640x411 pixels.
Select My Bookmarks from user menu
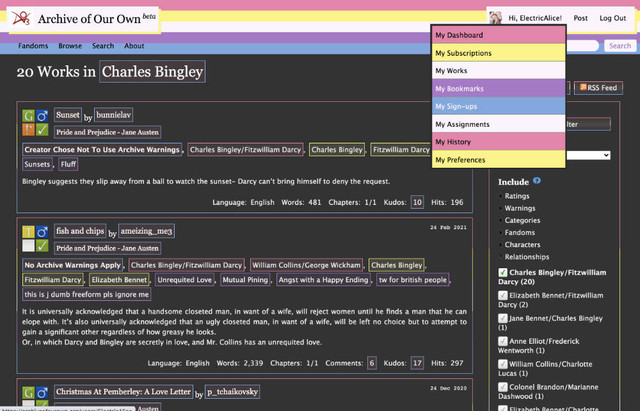click(498, 89)
